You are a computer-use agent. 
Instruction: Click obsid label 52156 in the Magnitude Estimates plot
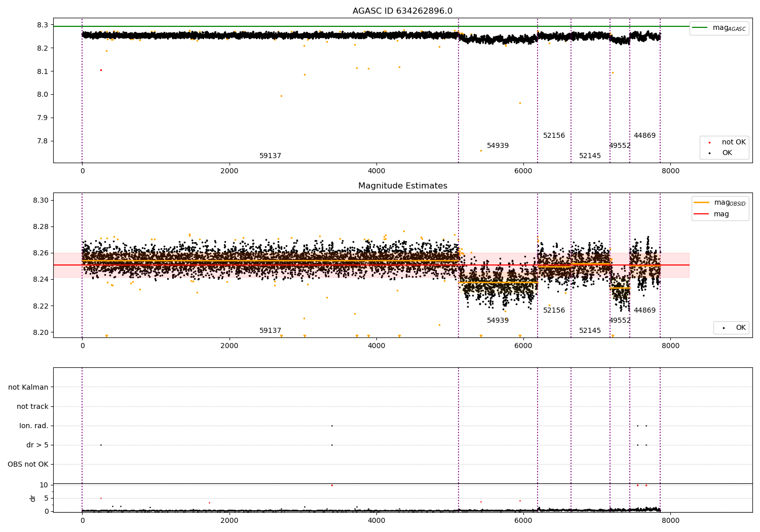click(x=554, y=311)
